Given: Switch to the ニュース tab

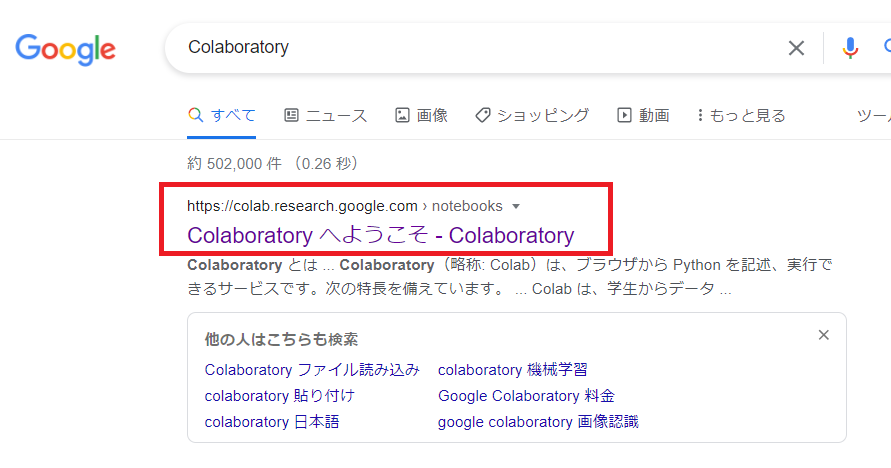Looking at the screenshot, I should pos(326,116).
